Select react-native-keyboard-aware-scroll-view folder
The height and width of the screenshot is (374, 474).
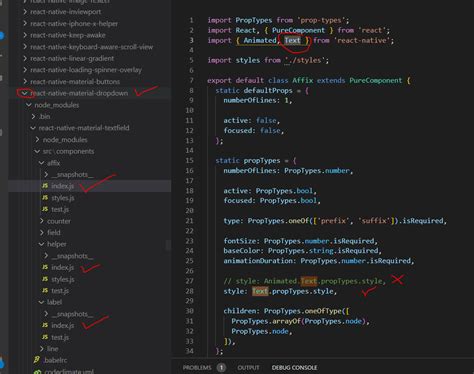(92, 47)
